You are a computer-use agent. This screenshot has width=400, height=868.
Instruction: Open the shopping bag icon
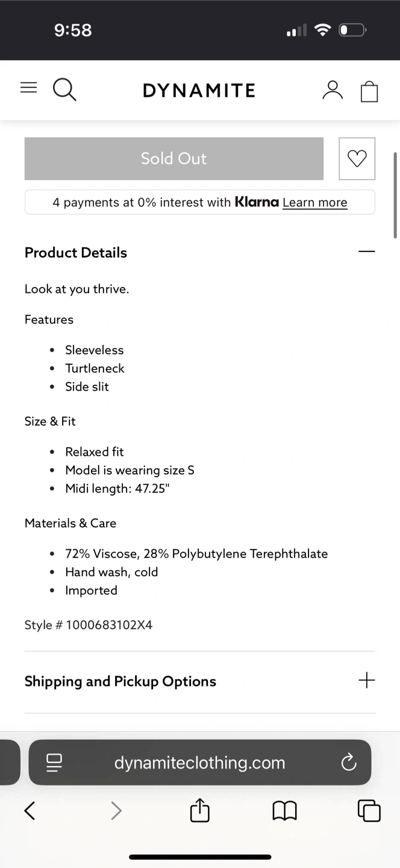(369, 91)
